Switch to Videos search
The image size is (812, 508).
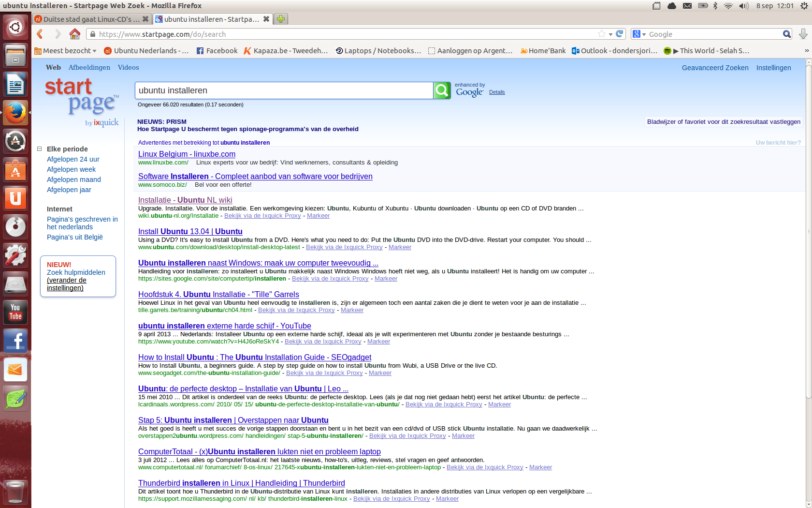click(x=128, y=67)
